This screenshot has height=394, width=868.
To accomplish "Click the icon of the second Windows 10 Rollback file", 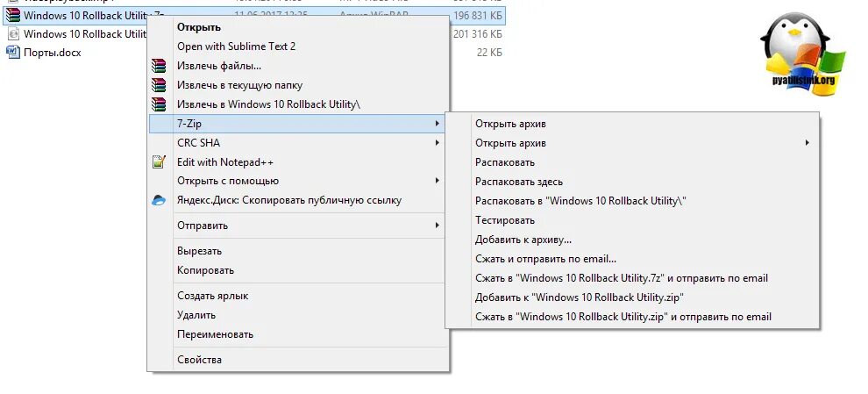I will point(12,34).
